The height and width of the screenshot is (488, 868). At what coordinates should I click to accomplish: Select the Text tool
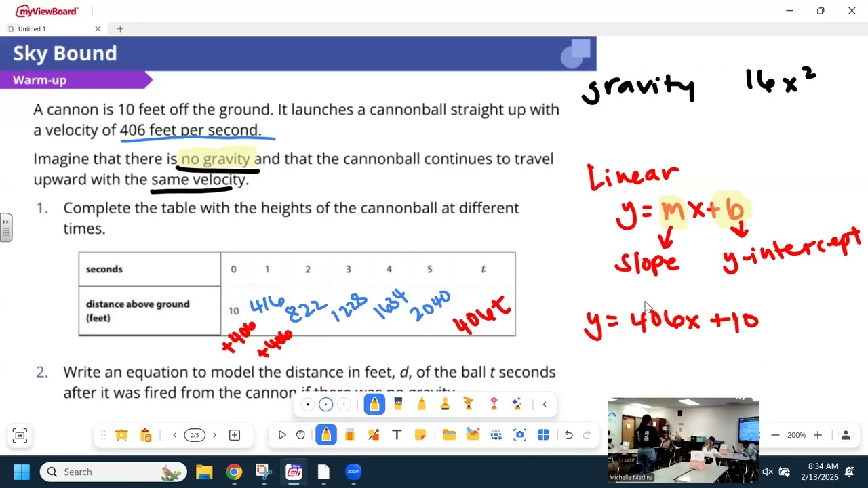pyautogui.click(x=397, y=435)
